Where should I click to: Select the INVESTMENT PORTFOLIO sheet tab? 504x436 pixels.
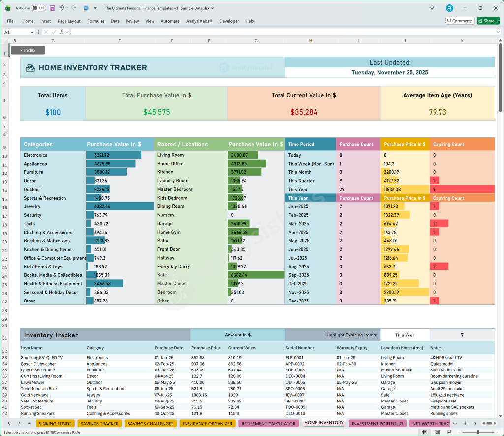pos(377,423)
